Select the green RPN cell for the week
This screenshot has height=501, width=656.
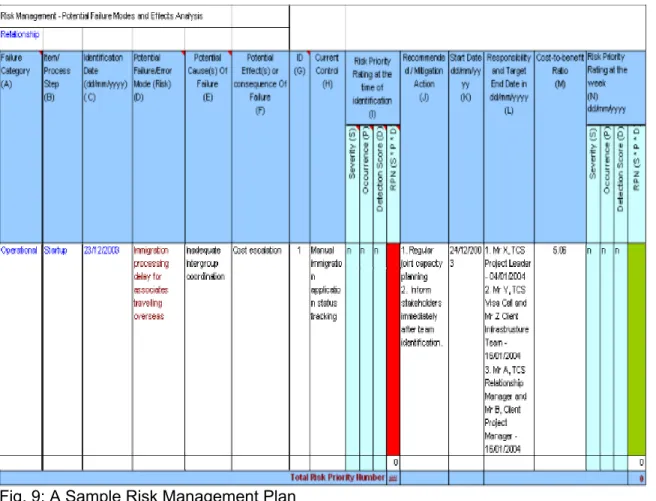(637, 349)
